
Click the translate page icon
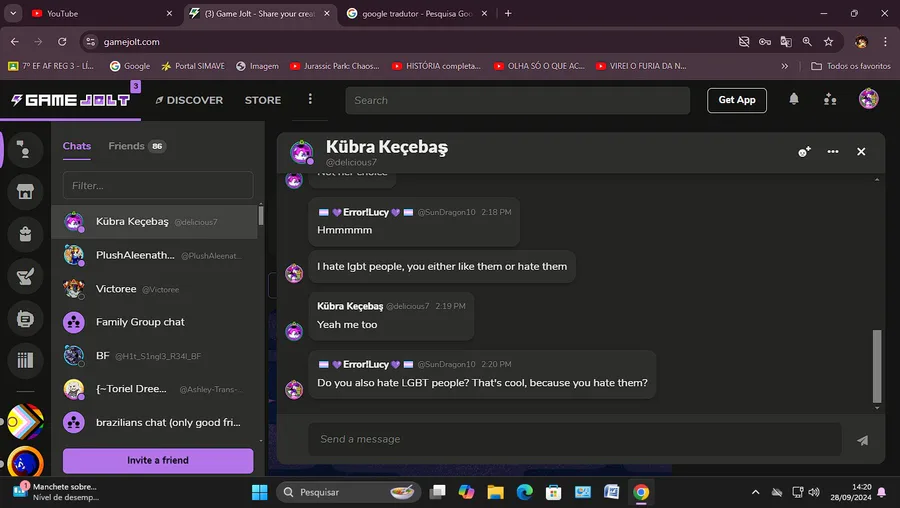point(786,42)
